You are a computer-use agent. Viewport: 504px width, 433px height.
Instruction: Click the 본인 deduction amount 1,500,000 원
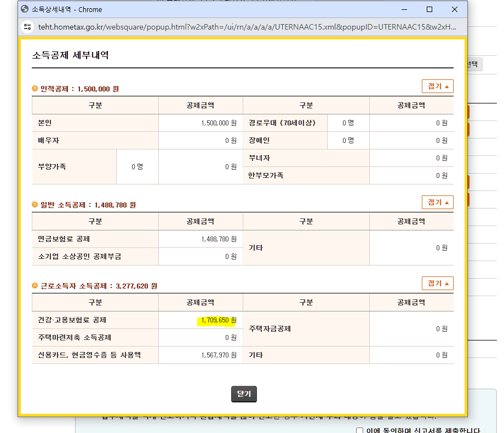(x=219, y=123)
